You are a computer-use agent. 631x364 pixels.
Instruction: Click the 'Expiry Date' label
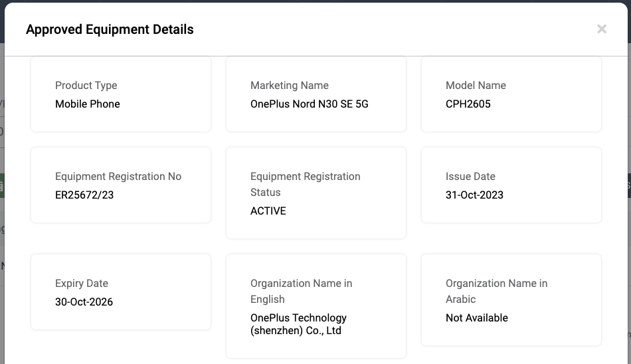[82, 284]
